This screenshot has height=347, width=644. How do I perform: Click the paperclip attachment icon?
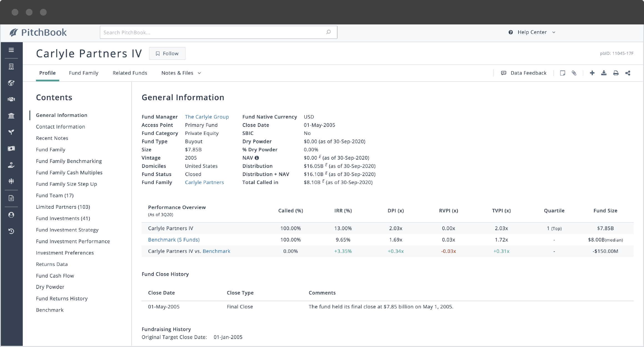(x=574, y=73)
